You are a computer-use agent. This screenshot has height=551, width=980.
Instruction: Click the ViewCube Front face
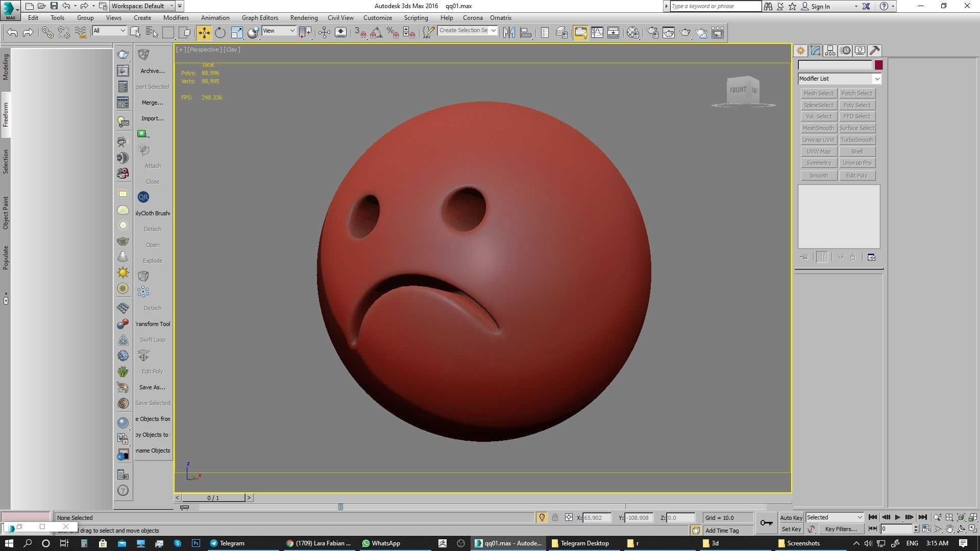click(x=738, y=90)
